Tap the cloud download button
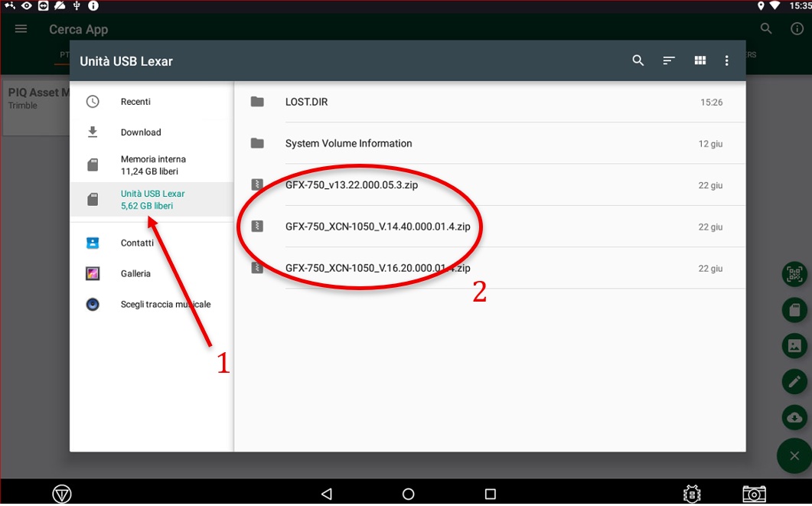The image size is (812, 506). tap(794, 417)
